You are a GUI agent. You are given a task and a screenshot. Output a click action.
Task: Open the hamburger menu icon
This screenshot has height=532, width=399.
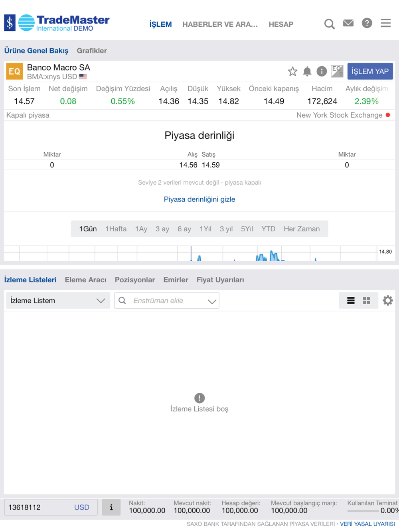385,23
